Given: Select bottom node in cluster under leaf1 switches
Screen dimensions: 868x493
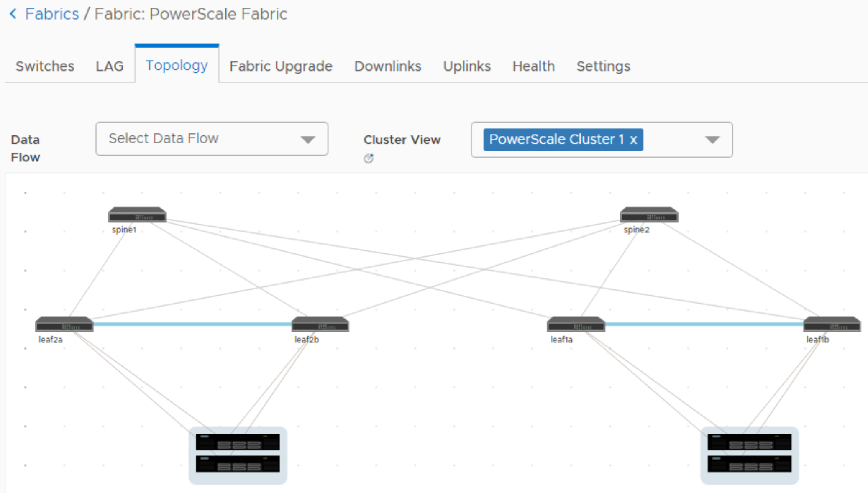Looking at the screenshot, I should [749, 464].
